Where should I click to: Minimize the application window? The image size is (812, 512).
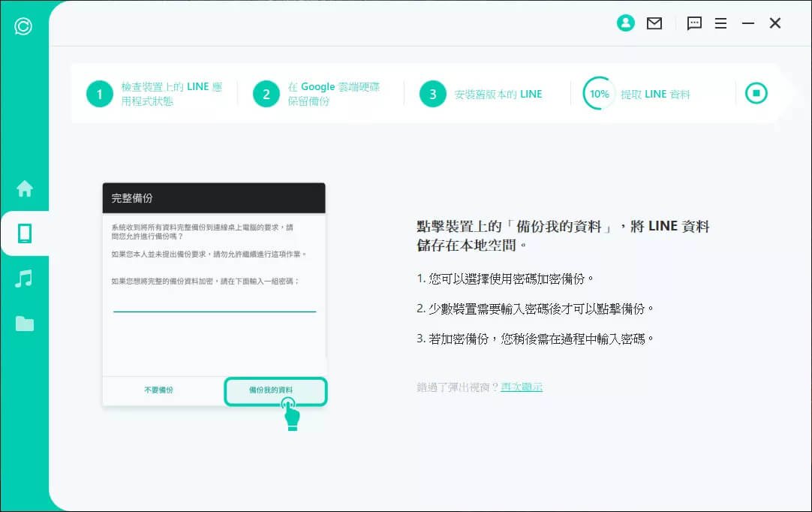(747, 23)
